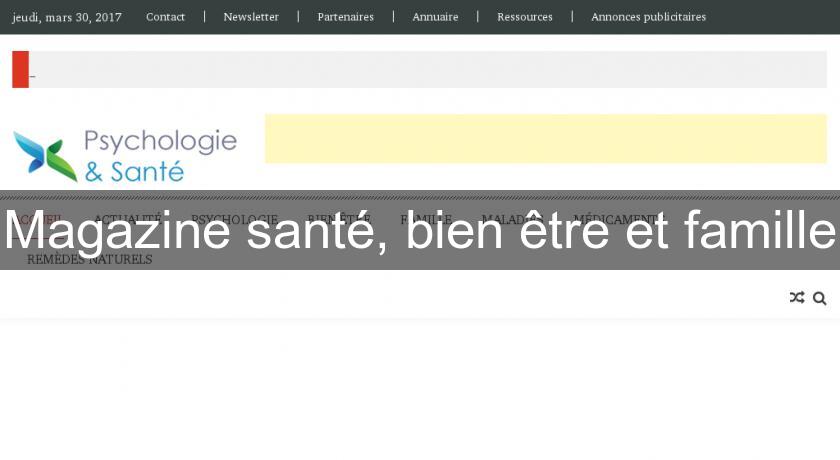Image resolution: width=840 pixels, height=460 pixels.
Task: Open the Psychologie menu item
Action: pos(234,219)
